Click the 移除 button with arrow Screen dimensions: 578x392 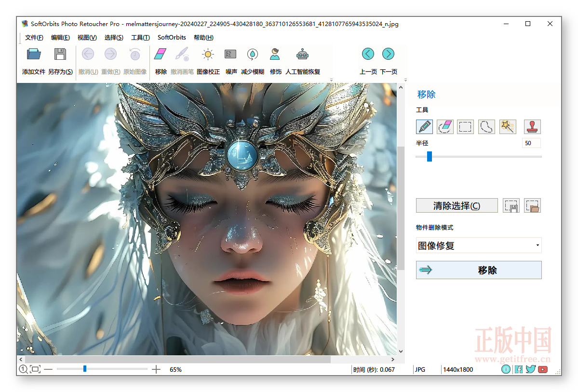pyautogui.click(x=479, y=270)
